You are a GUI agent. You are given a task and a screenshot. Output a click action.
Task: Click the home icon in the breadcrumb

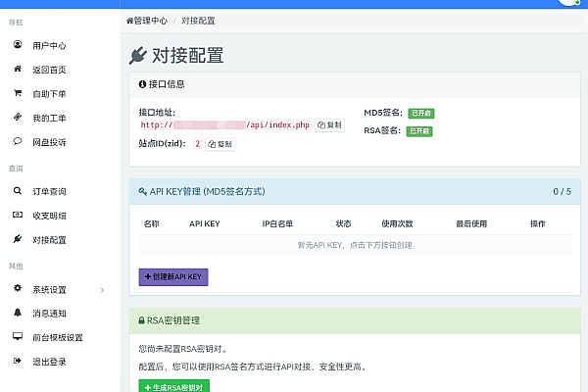(129, 21)
